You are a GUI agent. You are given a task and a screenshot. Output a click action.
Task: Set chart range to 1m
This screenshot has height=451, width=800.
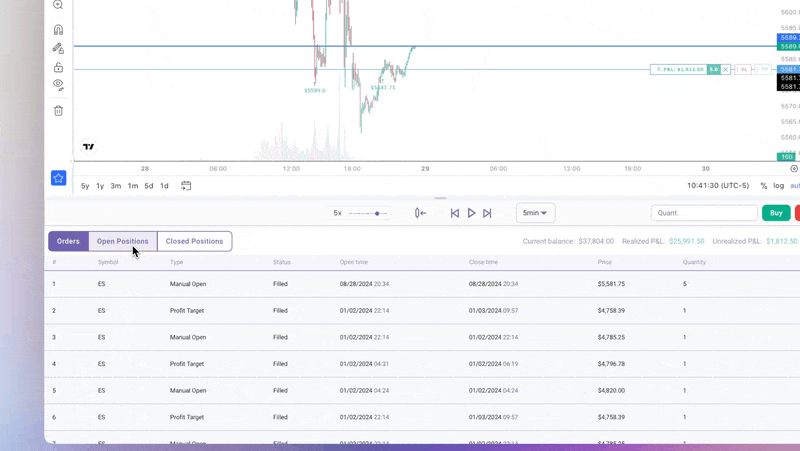(133, 186)
